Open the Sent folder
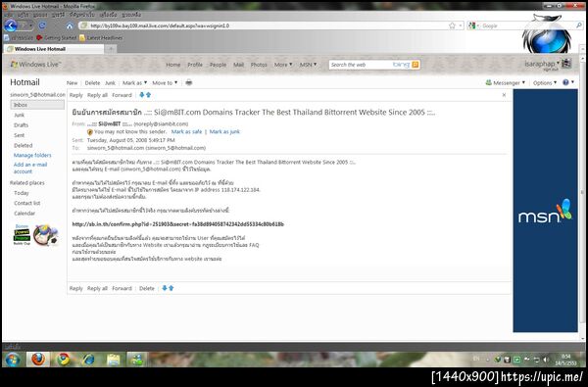This screenshot has height=387, width=588. click(x=20, y=135)
